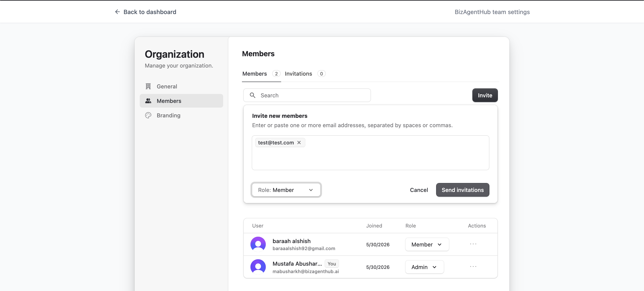Open Branding settings in sidebar
Image resolution: width=644 pixels, height=291 pixels.
[x=181, y=115]
